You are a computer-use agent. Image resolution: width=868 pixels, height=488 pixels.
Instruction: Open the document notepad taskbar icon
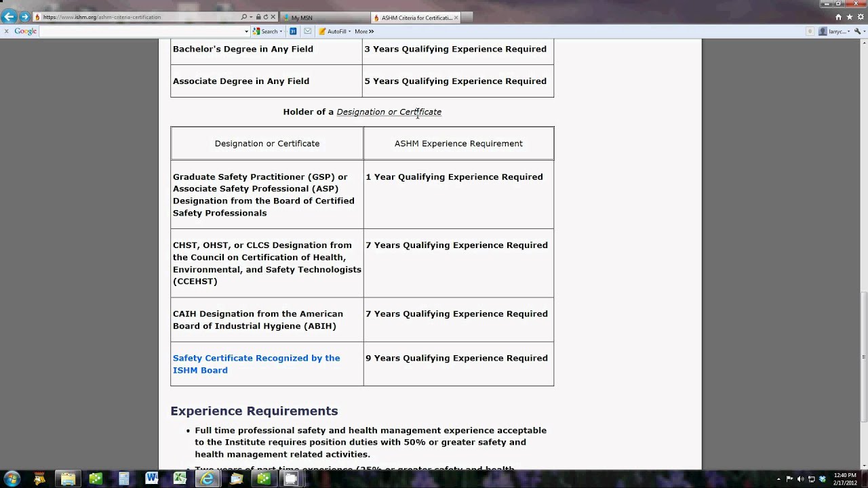click(123, 479)
